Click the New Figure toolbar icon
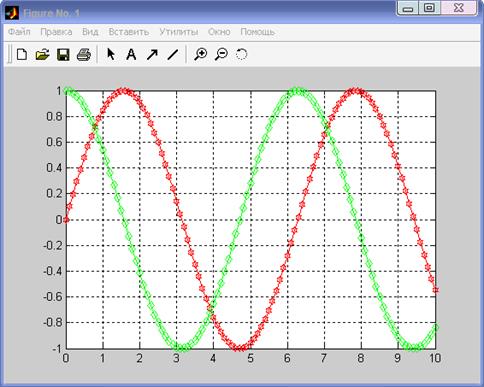The width and height of the screenshot is (484, 387). point(22,54)
